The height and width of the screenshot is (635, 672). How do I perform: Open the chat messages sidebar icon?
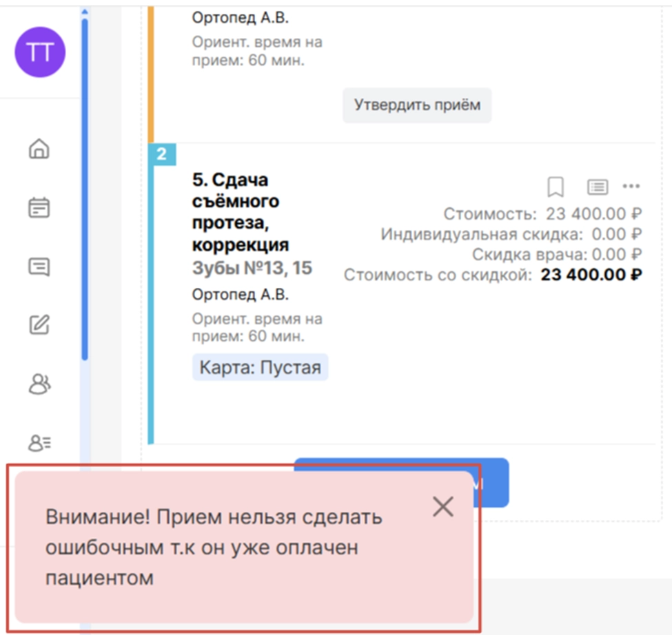pyautogui.click(x=39, y=267)
